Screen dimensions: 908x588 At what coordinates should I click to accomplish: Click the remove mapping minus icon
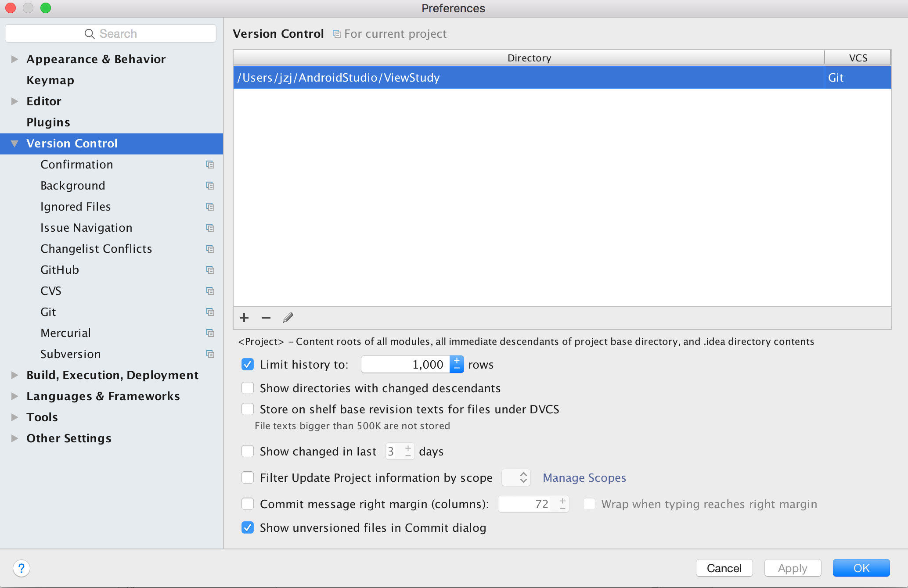[x=266, y=318]
